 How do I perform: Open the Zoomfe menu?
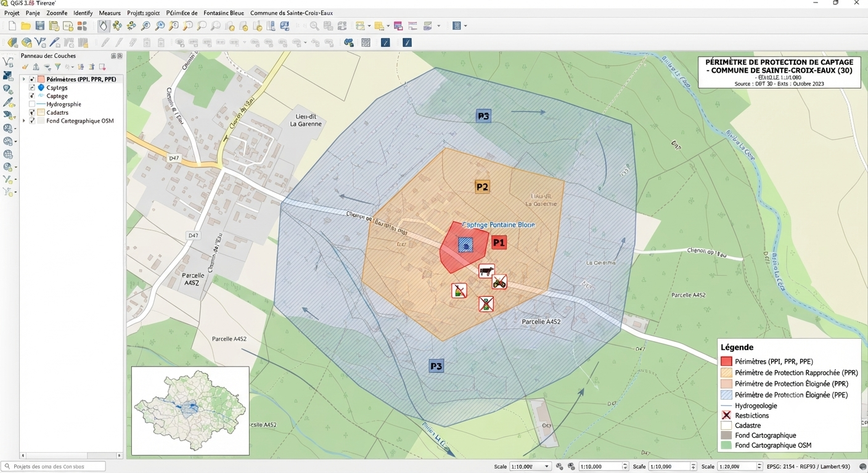[x=57, y=13]
